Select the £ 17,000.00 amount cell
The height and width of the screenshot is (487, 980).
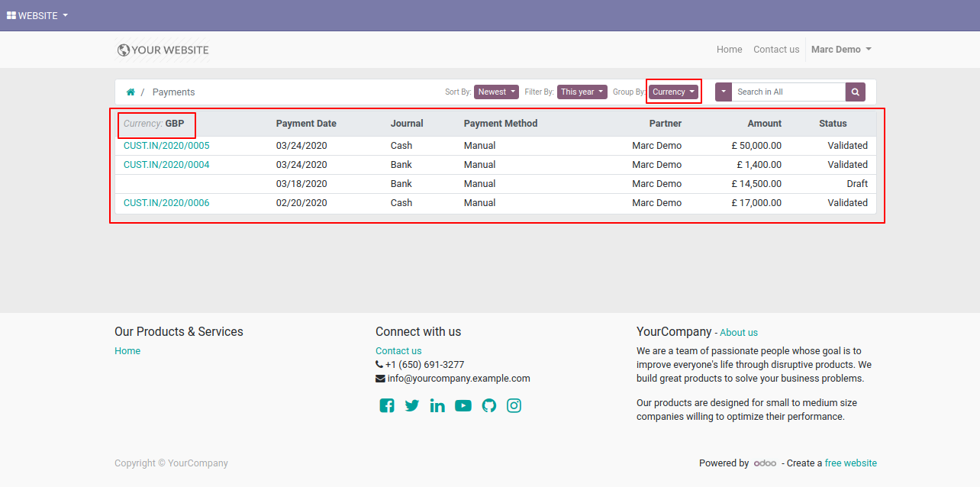coord(756,203)
